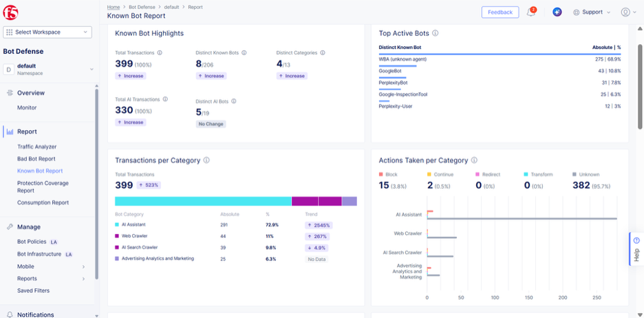Click the Continue legend yellow swatch
Screen dimensions: 644x318
(429, 174)
